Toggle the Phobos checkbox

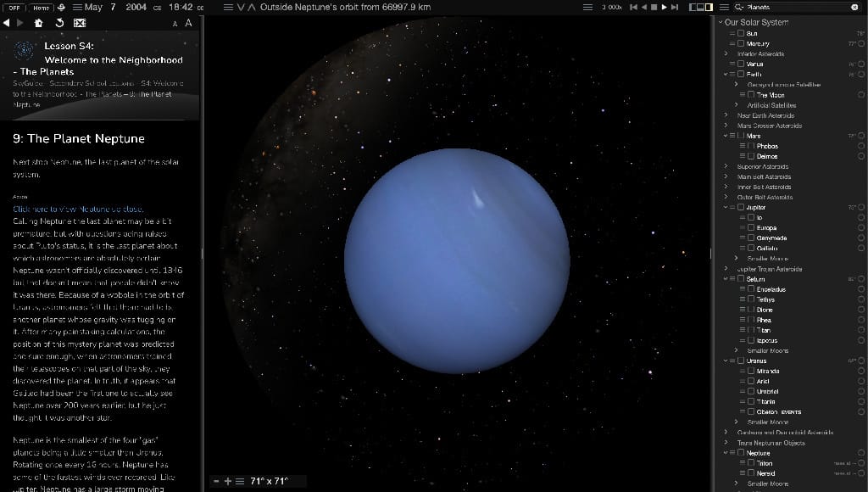pos(751,146)
